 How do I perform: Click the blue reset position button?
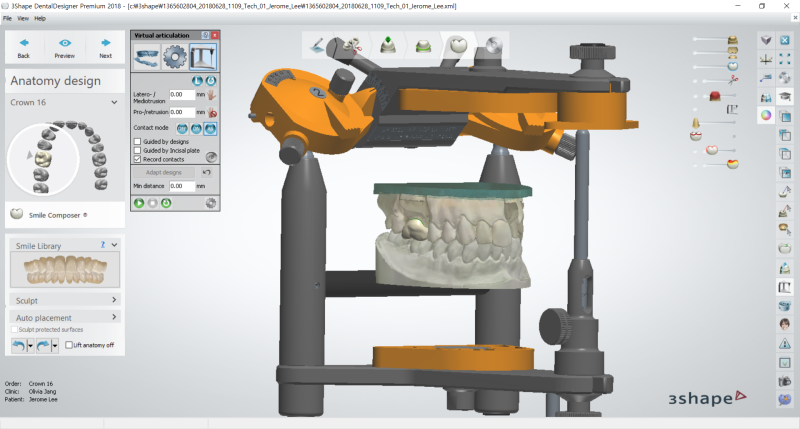pos(210,81)
